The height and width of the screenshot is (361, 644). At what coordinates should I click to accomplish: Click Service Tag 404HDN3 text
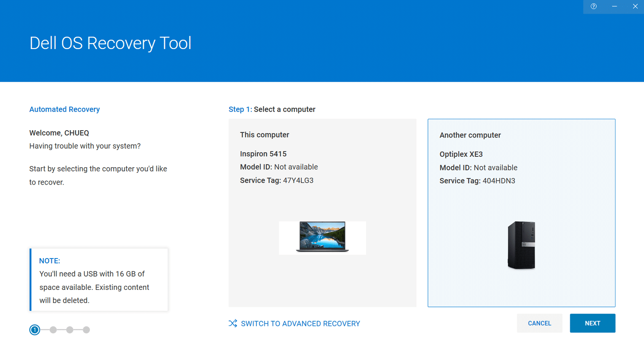pyautogui.click(x=477, y=180)
